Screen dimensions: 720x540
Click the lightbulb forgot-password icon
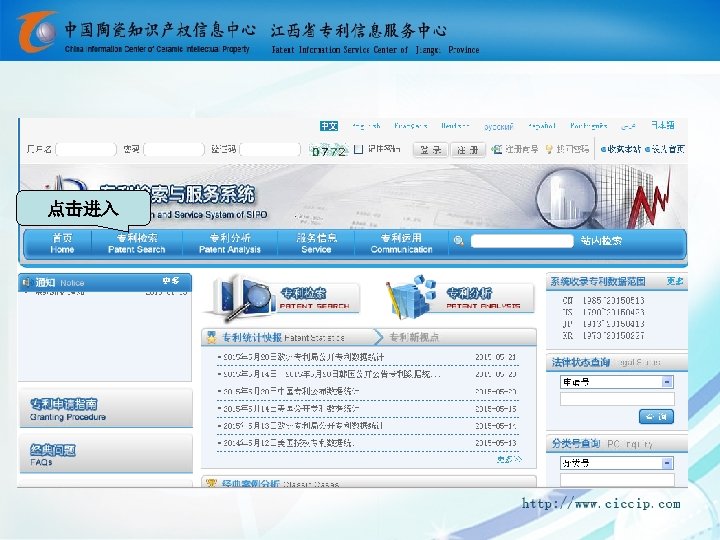point(549,149)
